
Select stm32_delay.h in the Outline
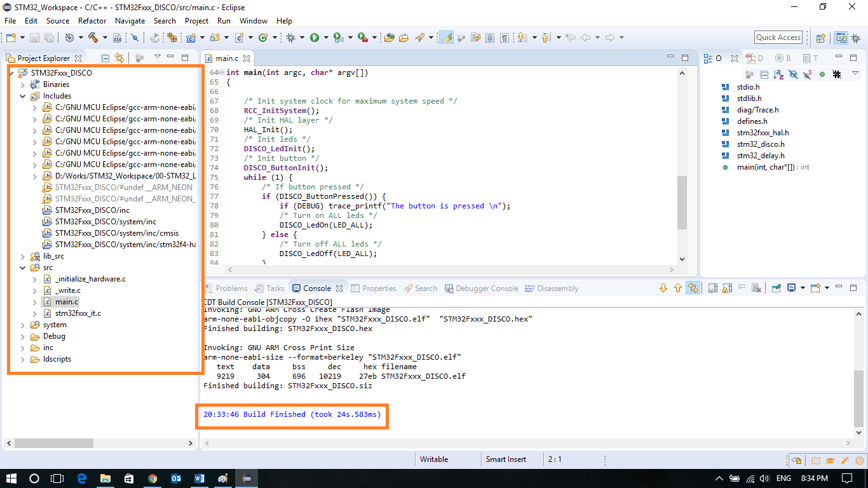(761, 156)
